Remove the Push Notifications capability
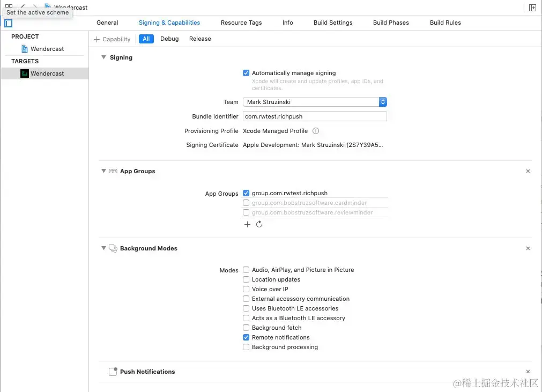Image resolution: width=542 pixels, height=392 pixels. (x=528, y=372)
